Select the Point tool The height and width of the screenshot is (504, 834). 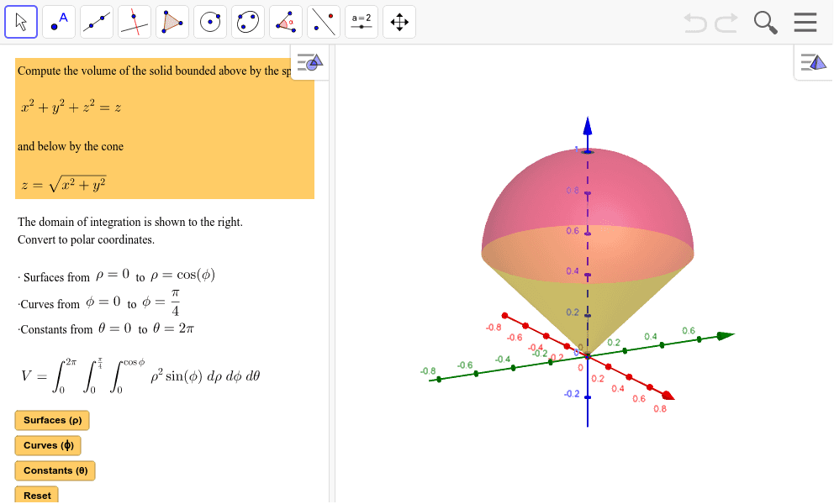coord(59,22)
